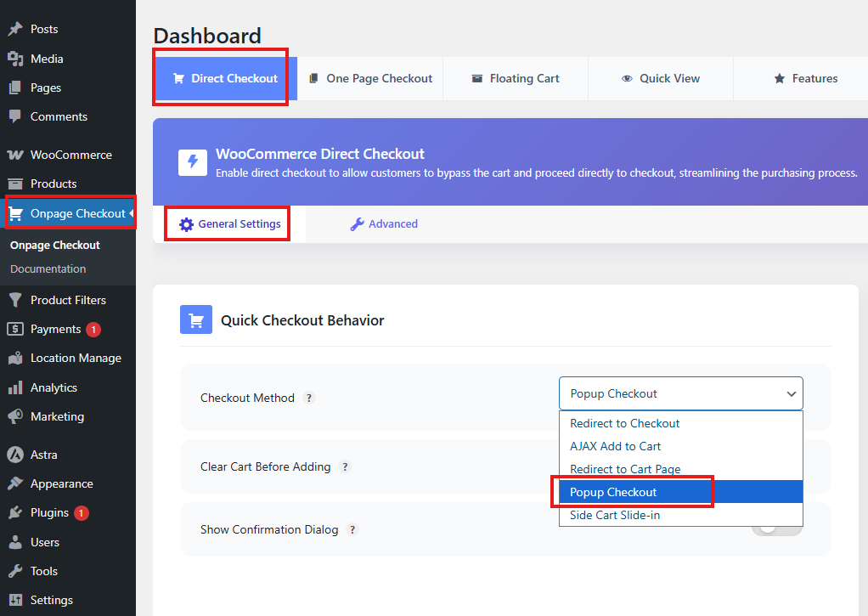Viewport: 868px width, 616px height.
Task: Click the lightning bolt Direct Checkout banner icon
Action: tap(193, 162)
